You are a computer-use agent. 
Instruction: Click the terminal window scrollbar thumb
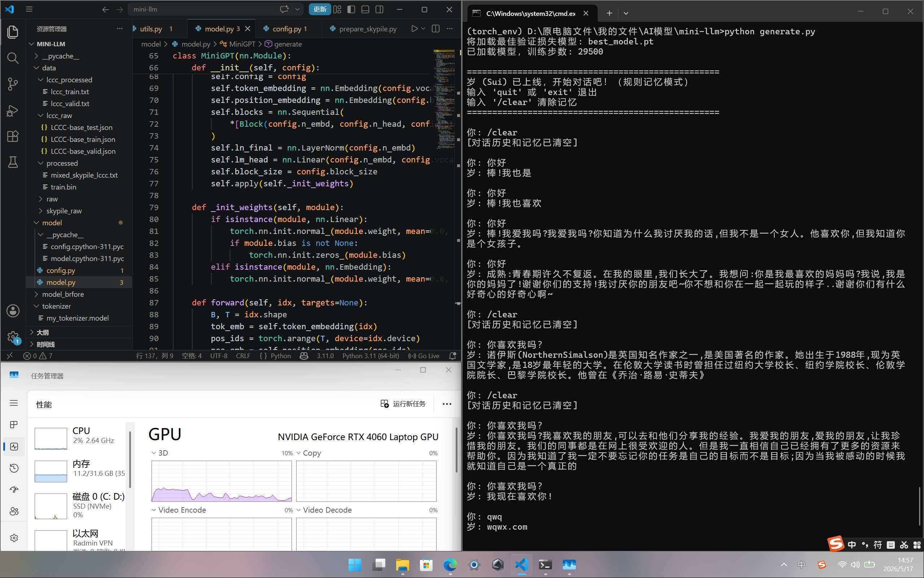tap(920, 506)
